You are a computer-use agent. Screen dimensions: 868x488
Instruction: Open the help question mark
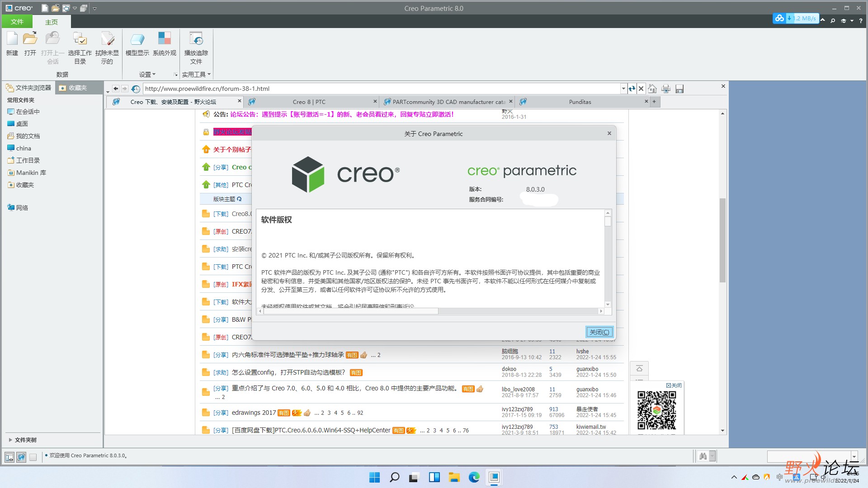coord(861,20)
